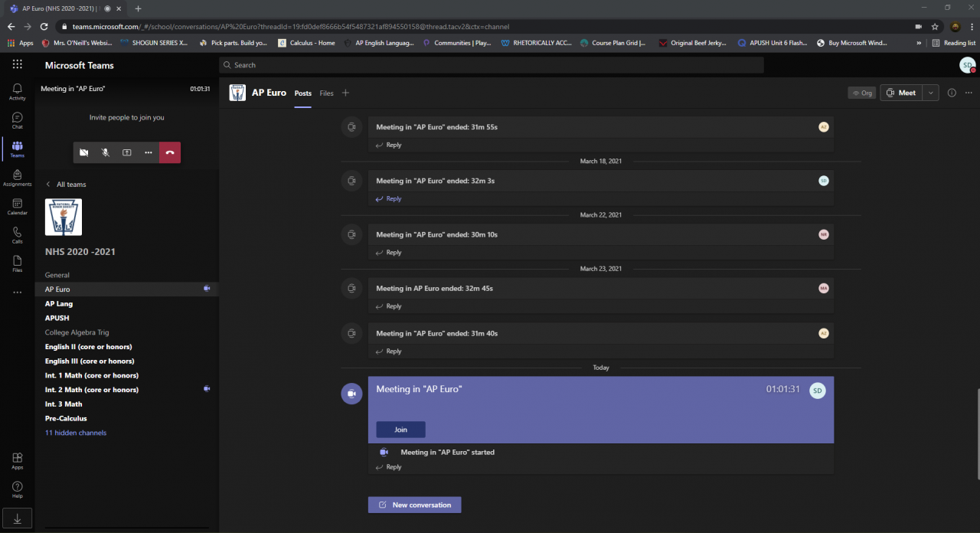Click the Teams search box
The height and width of the screenshot is (533, 980).
pyautogui.click(x=491, y=65)
